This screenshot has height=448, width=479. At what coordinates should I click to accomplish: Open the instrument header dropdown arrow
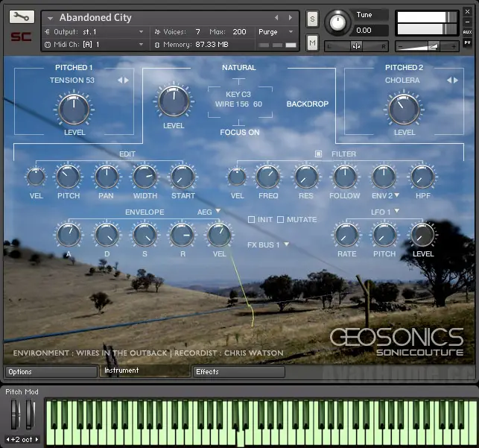tap(50, 19)
